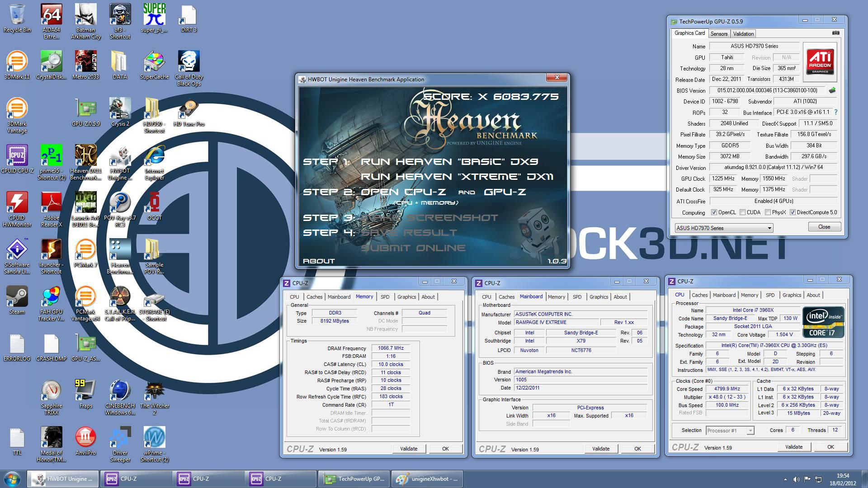Launch CPUID CPU-Z desktop icon

click(x=17, y=159)
